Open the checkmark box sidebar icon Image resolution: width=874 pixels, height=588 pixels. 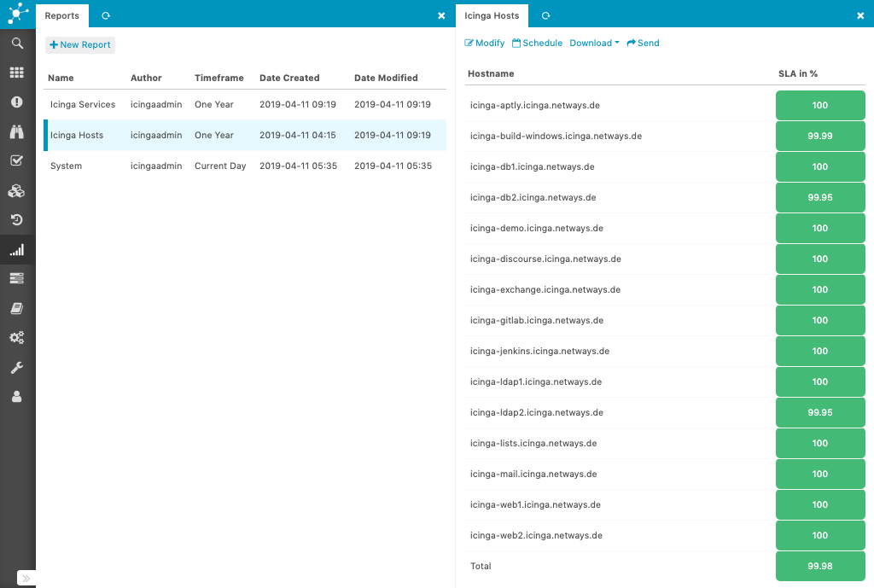(x=17, y=160)
